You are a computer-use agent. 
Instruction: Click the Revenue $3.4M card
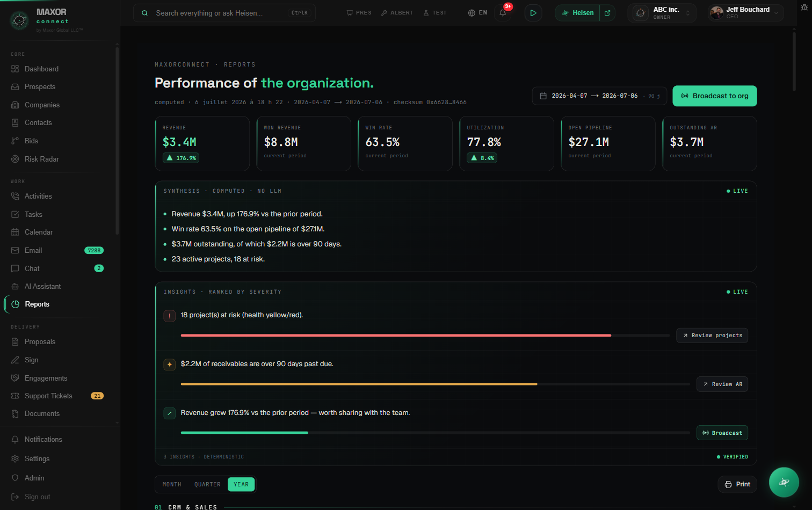tap(202, 144)
